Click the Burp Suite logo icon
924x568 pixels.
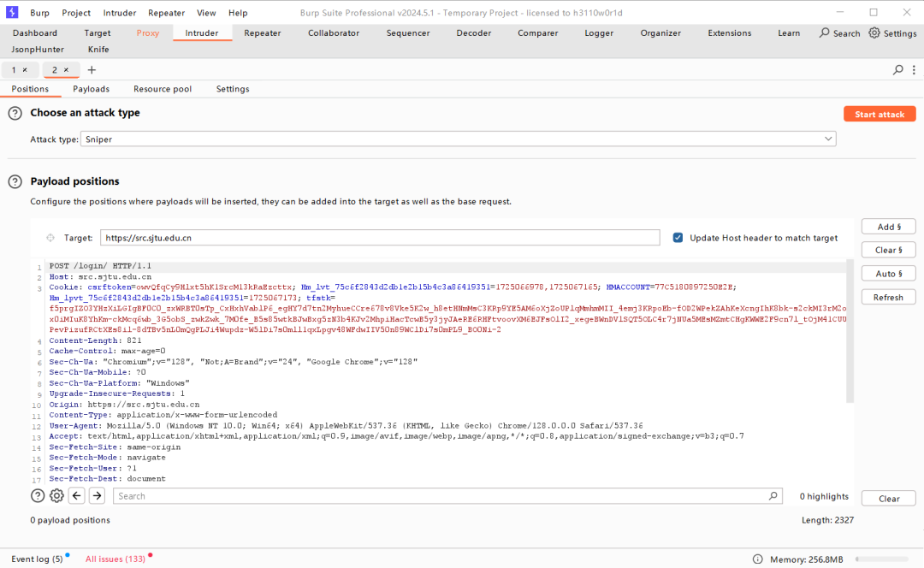coord(12,12)
